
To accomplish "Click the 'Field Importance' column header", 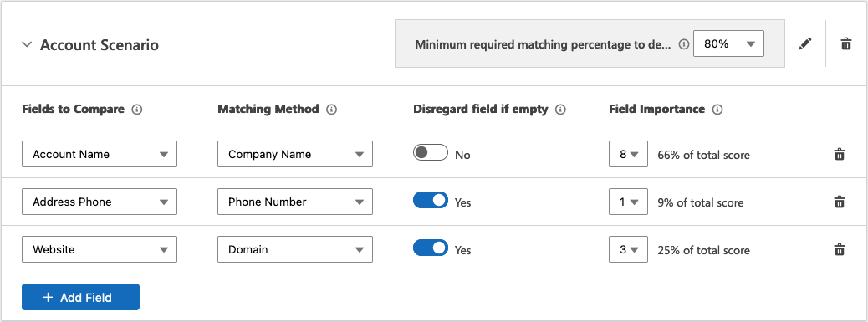I will (657, 109).
